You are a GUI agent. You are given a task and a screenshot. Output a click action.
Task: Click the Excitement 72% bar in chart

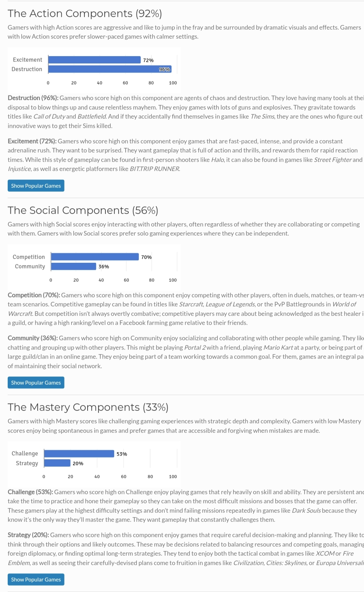(94, 60)
